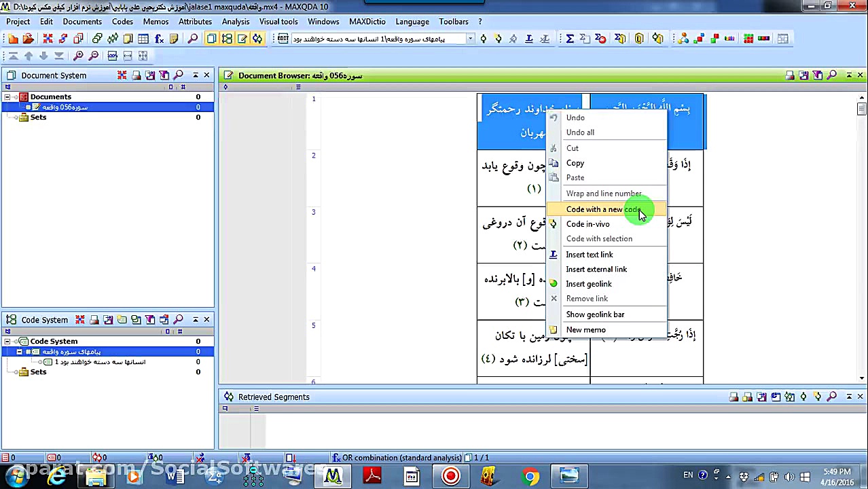Click OR combination (standard analysis) in status bar
The height and width of the screenshot is (489, 868).
pyautogui.click(x=401, y=457)
